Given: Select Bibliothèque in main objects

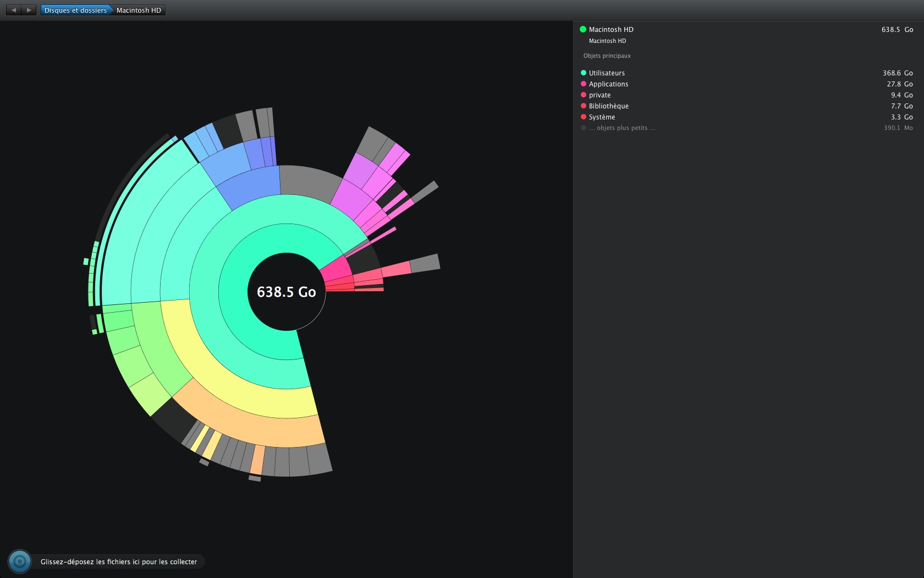Looking at the screenshot, I should (608, 106).
